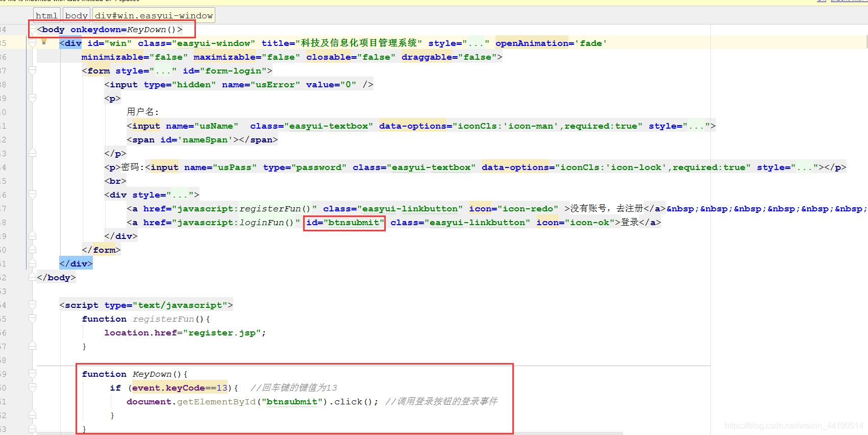Click javascript:loginFun() href value
868x435 pixels.
tap(236, 223)
